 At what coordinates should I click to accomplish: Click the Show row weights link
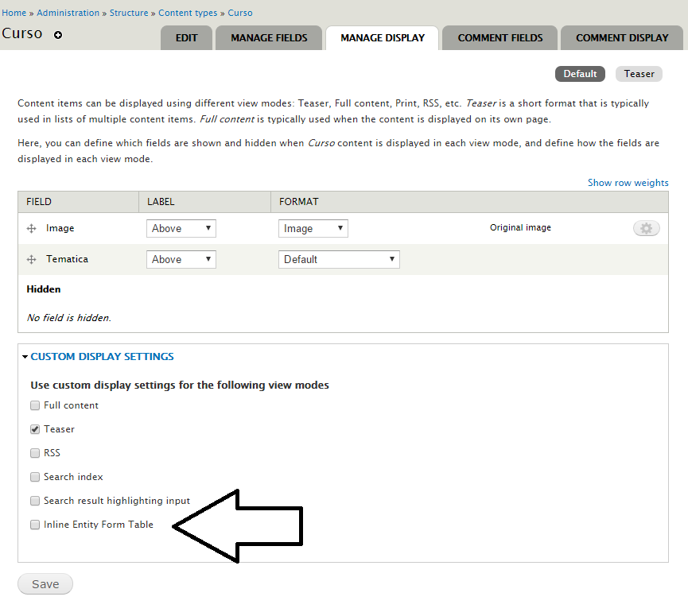pyautogui.click(x=628, y=183)
